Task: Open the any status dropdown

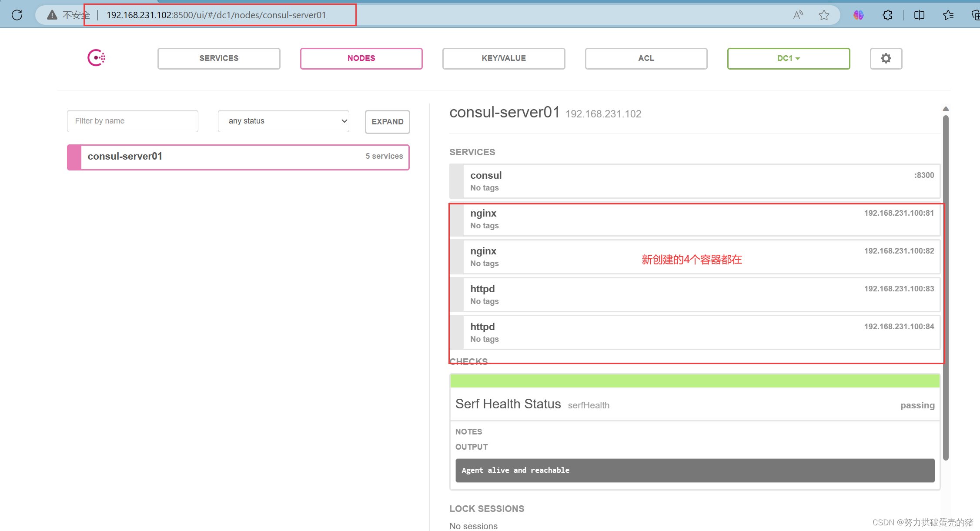Action: click(283, 121)
